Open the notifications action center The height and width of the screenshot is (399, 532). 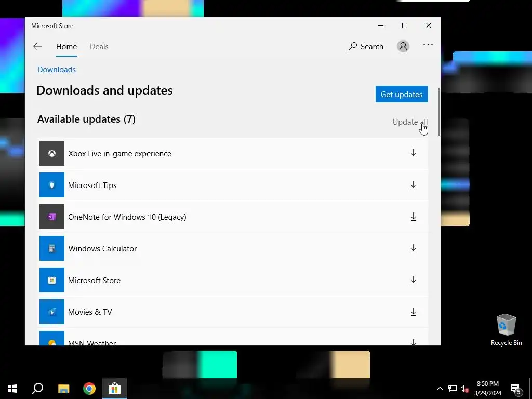pos(516,389)
